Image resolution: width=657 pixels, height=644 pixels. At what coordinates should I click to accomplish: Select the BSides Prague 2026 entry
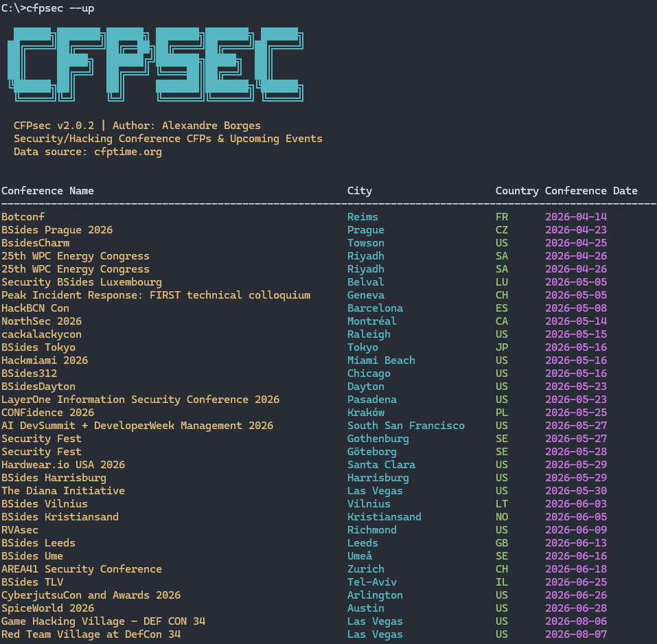coord(56,229)
